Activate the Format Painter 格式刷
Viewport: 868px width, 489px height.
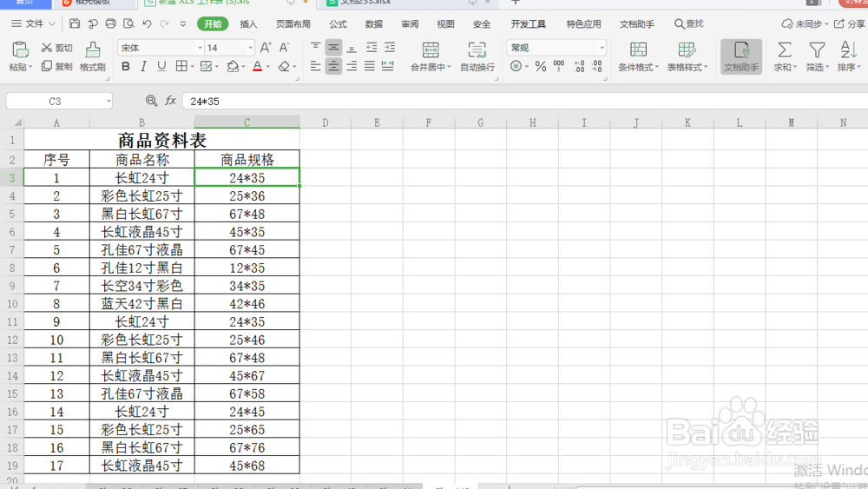point(93,56)
